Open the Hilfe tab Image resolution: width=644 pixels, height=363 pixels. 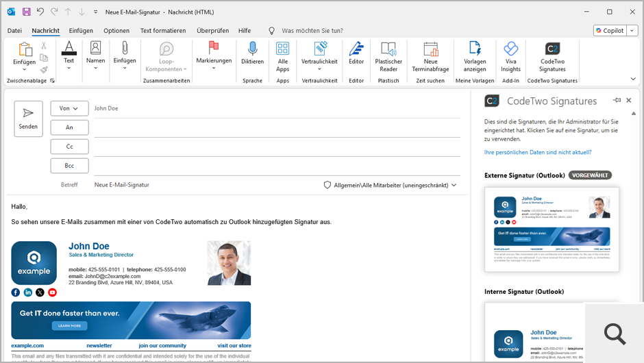[245, 30]
